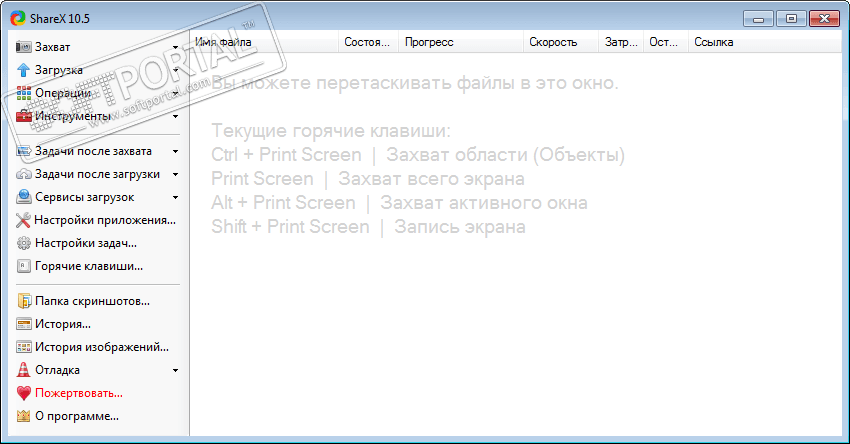
Task: Click the crown icon for О программе
Action: click(x=23, y=416)
